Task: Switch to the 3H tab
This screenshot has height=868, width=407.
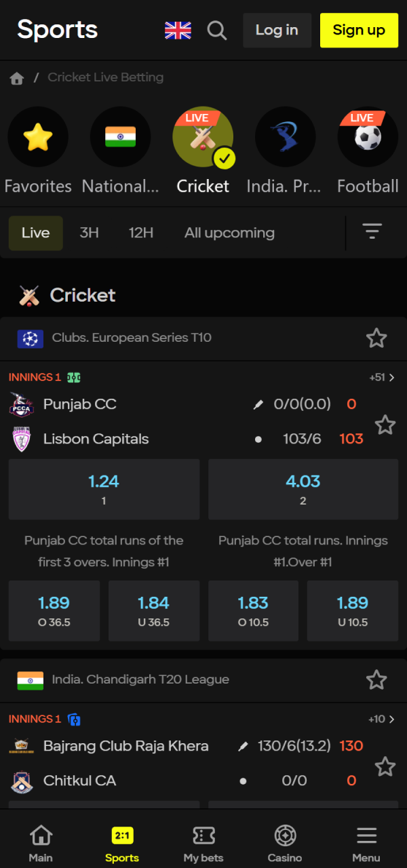Action: pyautogui.click(x=89, y=233)
